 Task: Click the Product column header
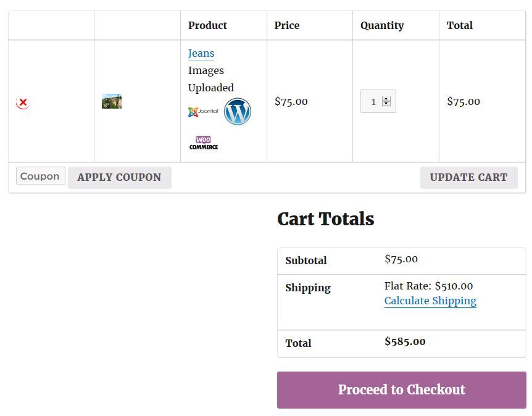tap(207, 25)
